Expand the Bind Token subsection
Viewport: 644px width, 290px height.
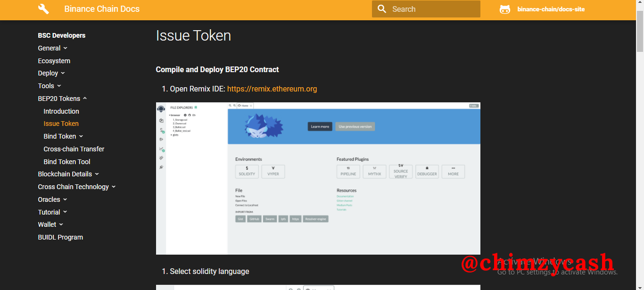coord(63,136)
